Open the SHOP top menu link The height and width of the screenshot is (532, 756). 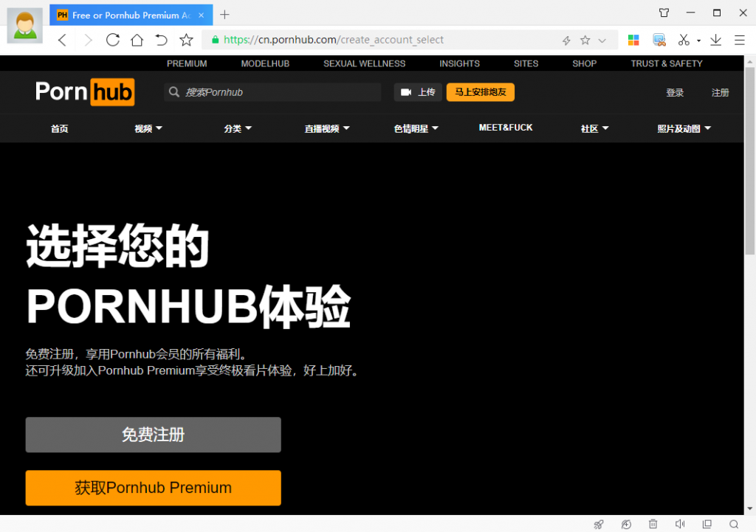click(585, 63)
